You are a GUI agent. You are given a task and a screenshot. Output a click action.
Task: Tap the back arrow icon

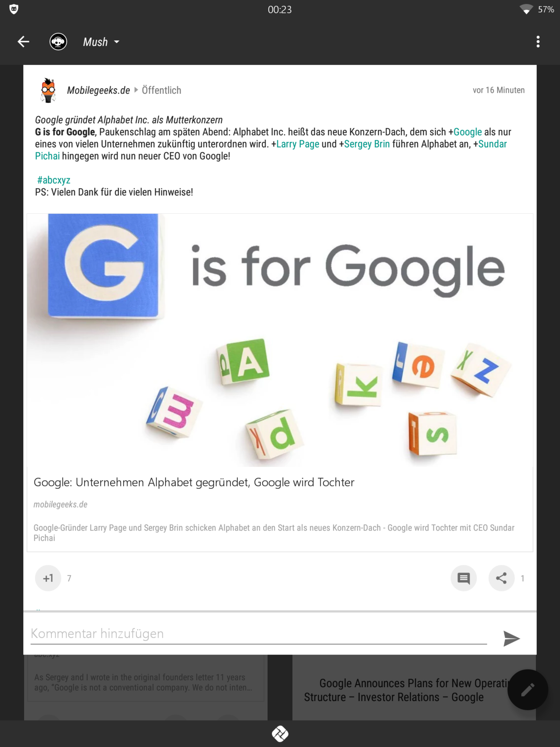23,42
